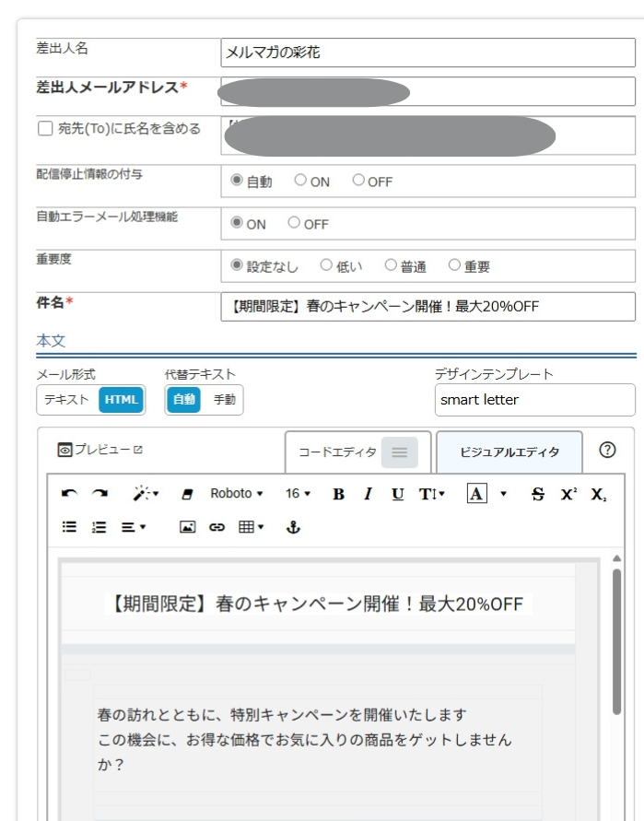644x821 pixels.
Task: Apply subscript formatting
Action: click(x=599, y=494)
